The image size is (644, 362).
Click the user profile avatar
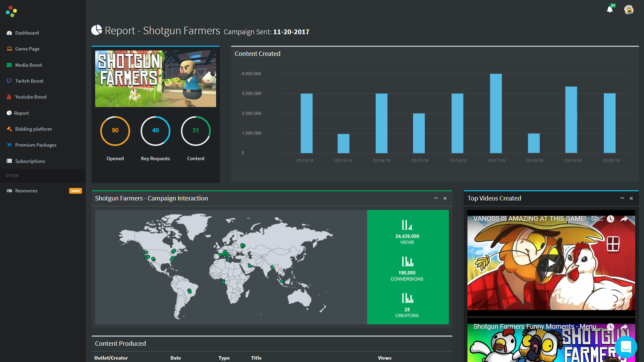pos(629,10)
